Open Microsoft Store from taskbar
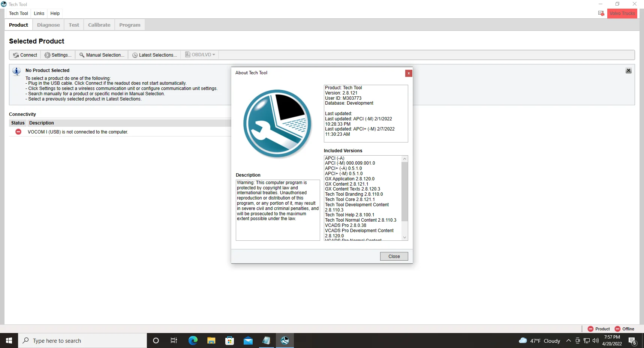Image resolution: width=644 pixels, height=348 pixels. [229, 340]
